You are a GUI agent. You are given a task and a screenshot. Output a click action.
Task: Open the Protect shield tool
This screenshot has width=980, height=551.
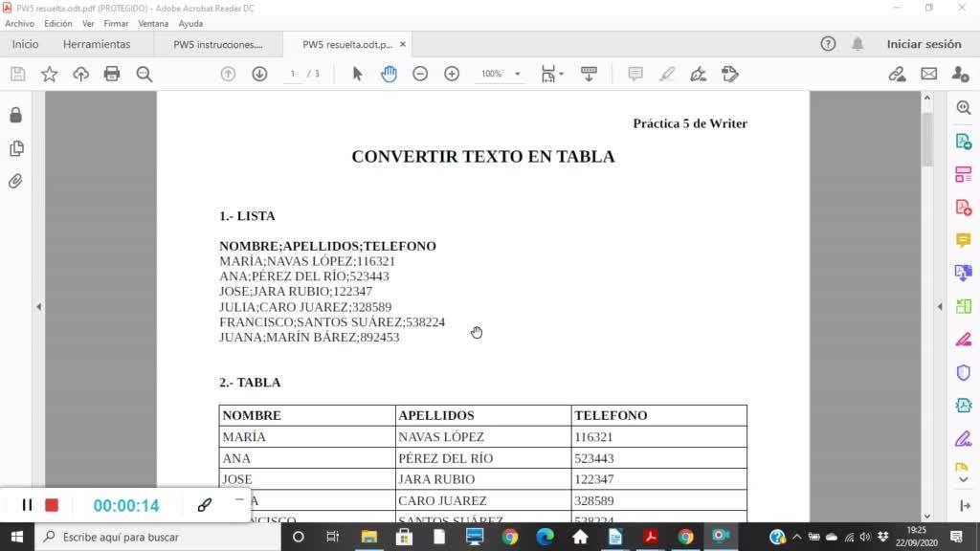(x=963, y=373)
